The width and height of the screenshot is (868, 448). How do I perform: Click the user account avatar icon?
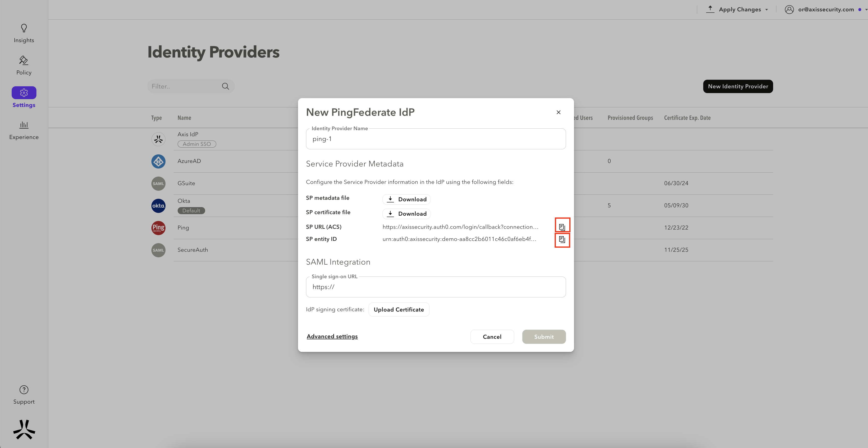click(789, 9)
